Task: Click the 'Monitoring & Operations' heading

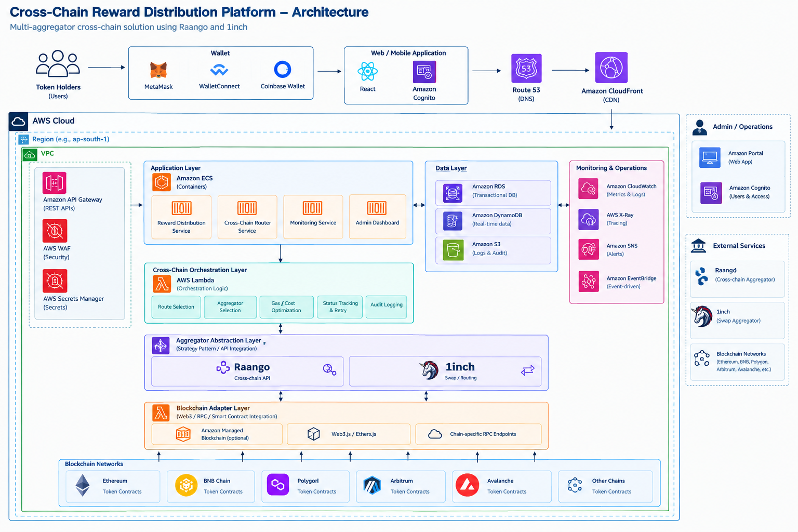Action: (611, 168)
